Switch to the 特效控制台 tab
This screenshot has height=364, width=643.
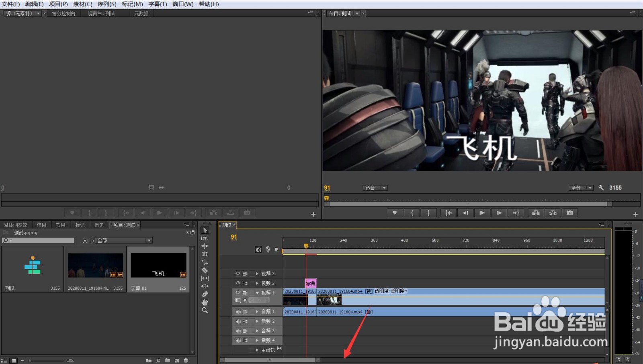(63, 14)
